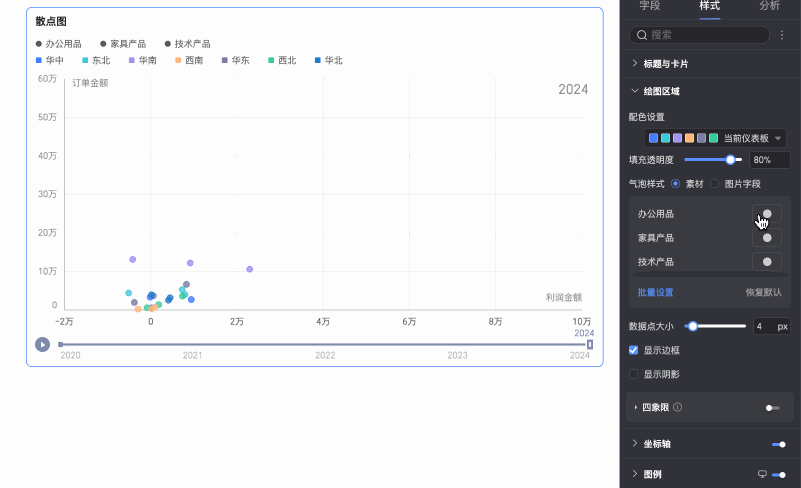Viewport: 801px width, 488px height.
Task: Select 素材 bubble style radio
Action: coord(675,183)
